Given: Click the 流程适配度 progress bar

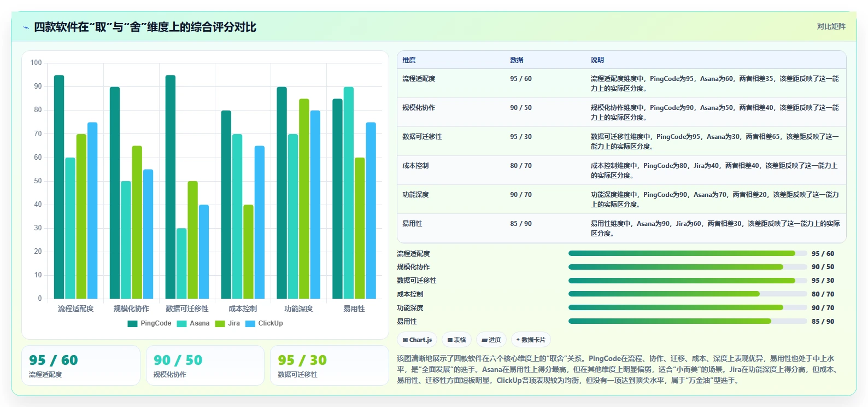Looking at the screenshot, I should coord(688,253).
